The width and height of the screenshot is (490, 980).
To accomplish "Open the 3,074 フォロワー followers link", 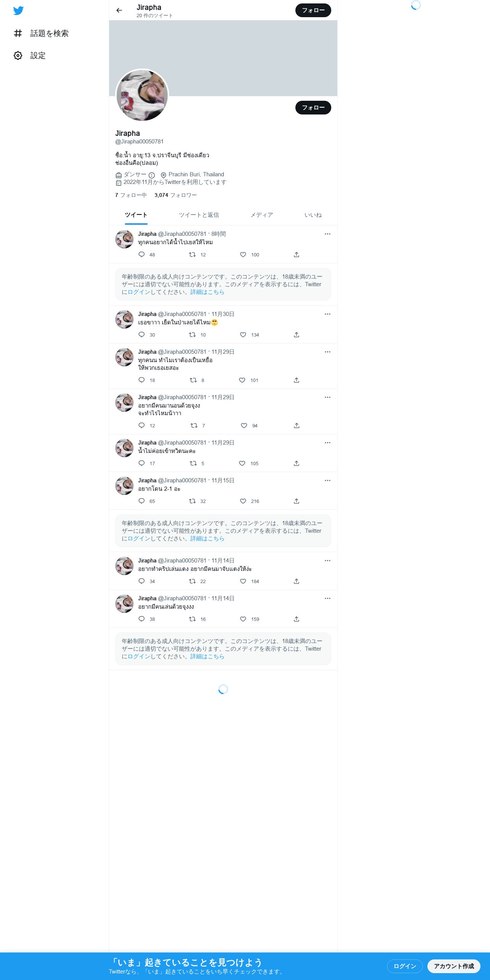I will point(176,195).
